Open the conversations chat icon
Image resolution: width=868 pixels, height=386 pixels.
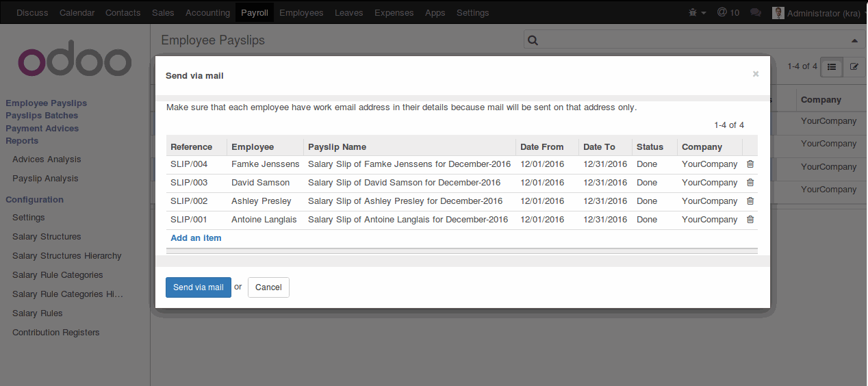point(756,12)
